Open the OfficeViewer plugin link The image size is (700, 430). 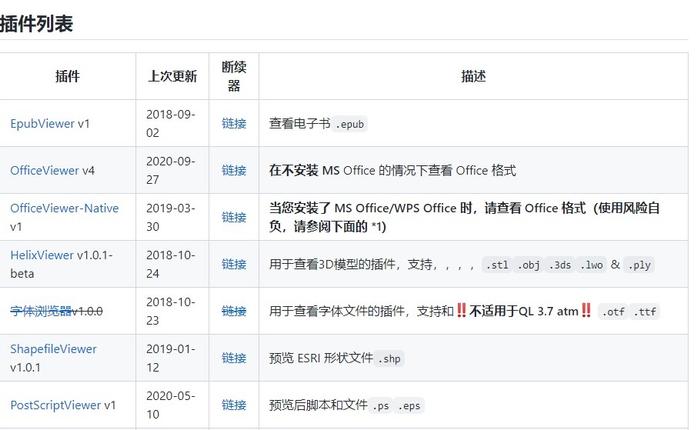click(x=45, y=171)
